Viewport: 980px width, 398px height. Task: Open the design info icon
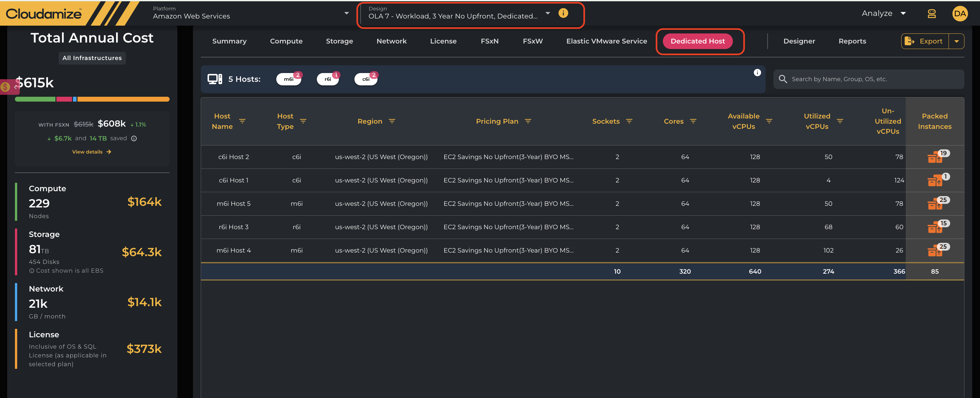563,13
